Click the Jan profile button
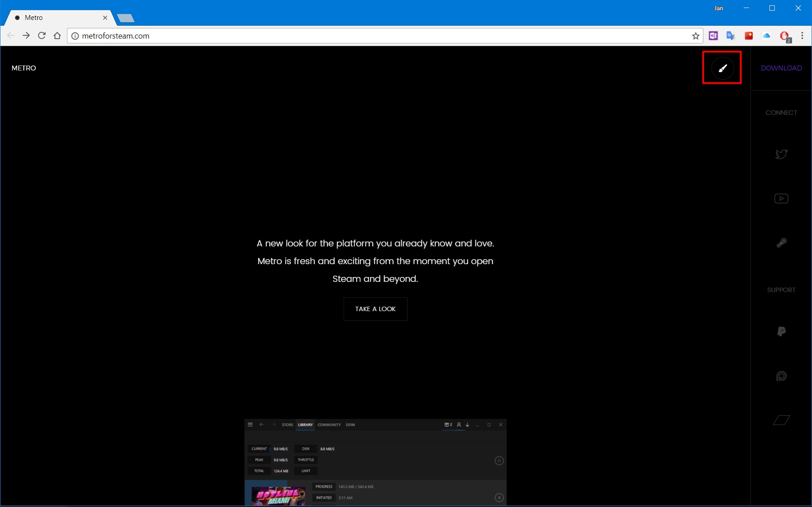This screenshot has width=812, height=507. coord(718,8)
